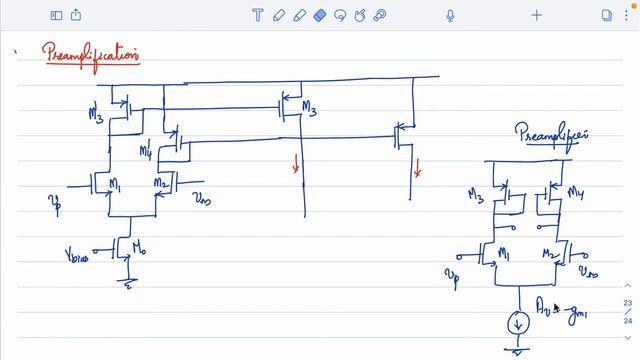Start audio recording with microphone icon
640x360 pixels.
pos(450,16)
